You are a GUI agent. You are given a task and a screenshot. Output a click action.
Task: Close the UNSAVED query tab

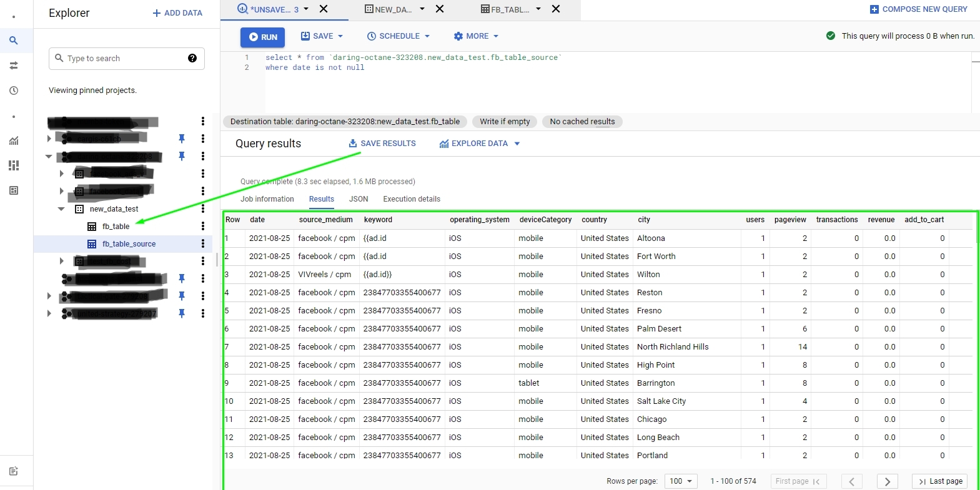coord(324,9)
